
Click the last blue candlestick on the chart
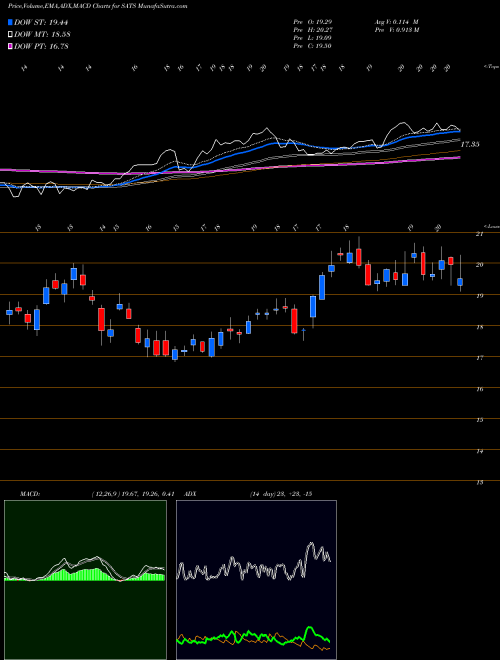pyautogui.click(x=460, y=282)
